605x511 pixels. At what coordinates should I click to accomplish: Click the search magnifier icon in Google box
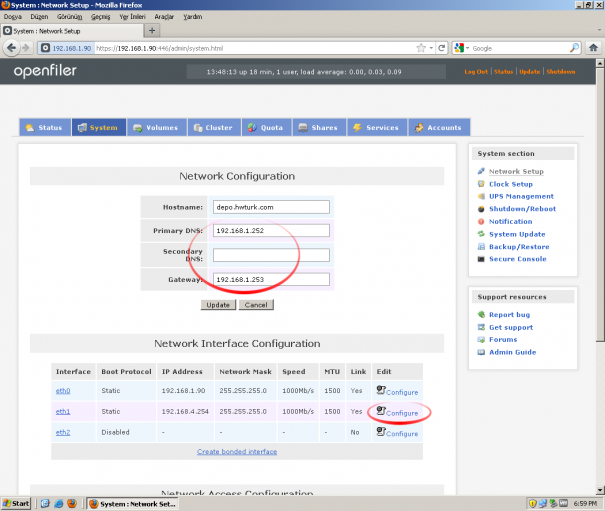tap(574, 48)
